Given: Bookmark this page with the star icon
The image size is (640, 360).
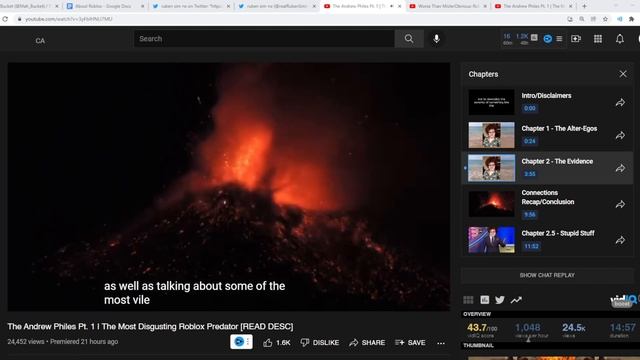Looking at the screenshot, I should click(605, 19).
